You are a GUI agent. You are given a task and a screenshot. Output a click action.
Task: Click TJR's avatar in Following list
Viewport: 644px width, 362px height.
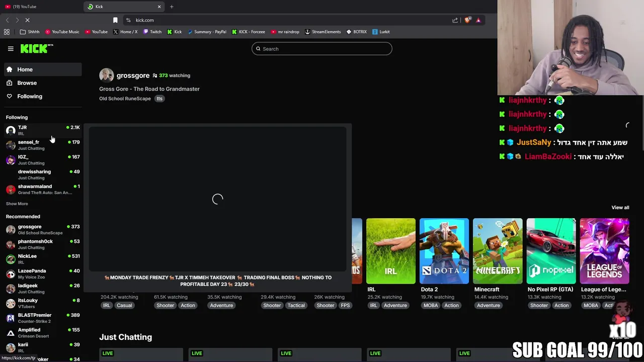[x=11, y=130]
